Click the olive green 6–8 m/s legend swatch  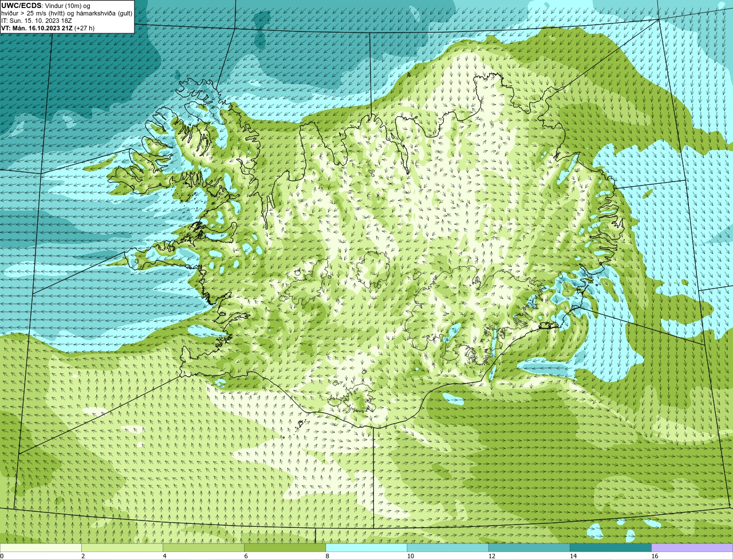tap(285, 548)
